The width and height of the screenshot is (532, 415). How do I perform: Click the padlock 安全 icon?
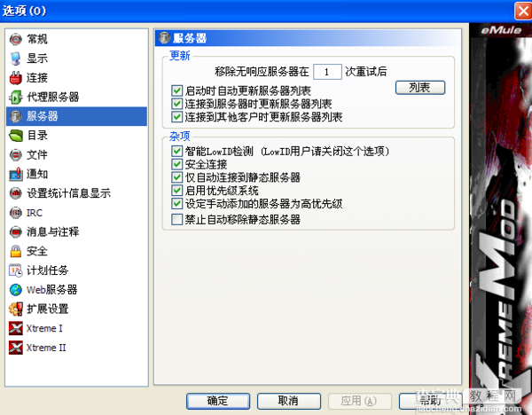coord(16,252)
